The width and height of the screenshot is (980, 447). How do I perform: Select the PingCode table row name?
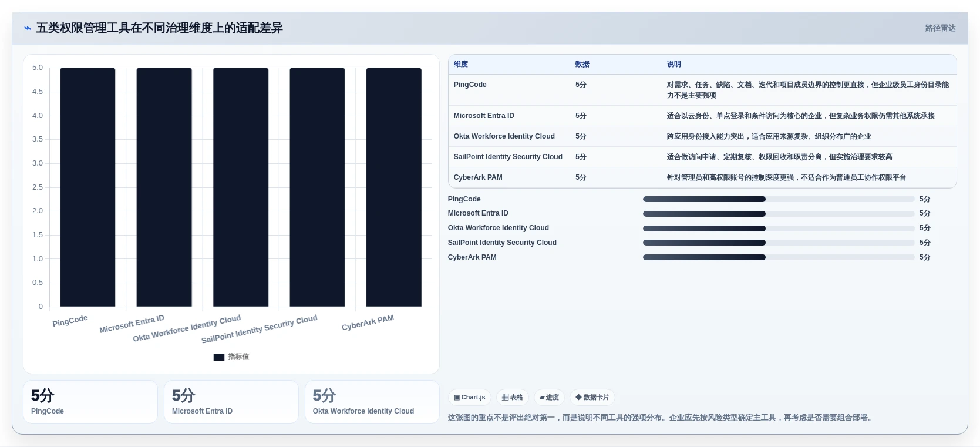tap(470, 85)
